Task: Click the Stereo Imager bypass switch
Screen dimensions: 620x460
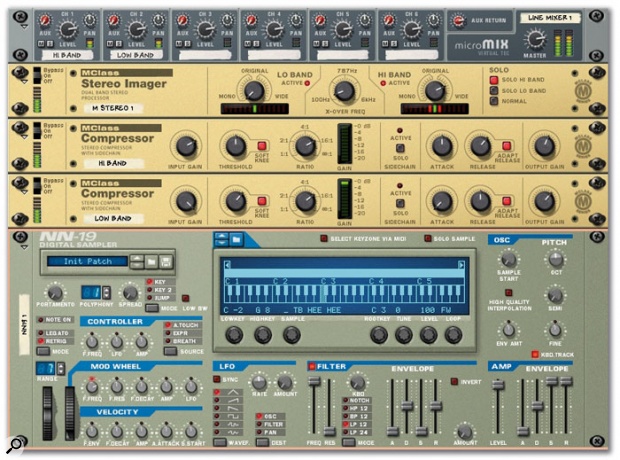Action: (37, 76)
